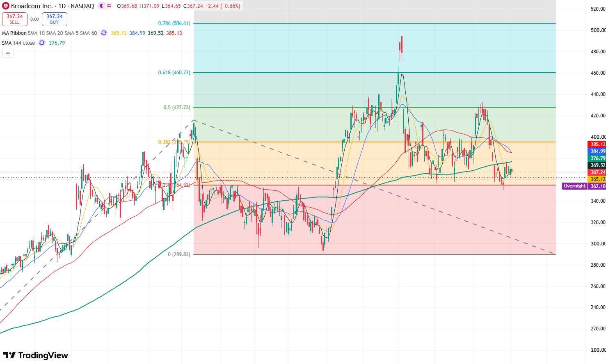Click the dark 369.52 price tag on the price scale
The image size is (606, 364).
[597, 165]
